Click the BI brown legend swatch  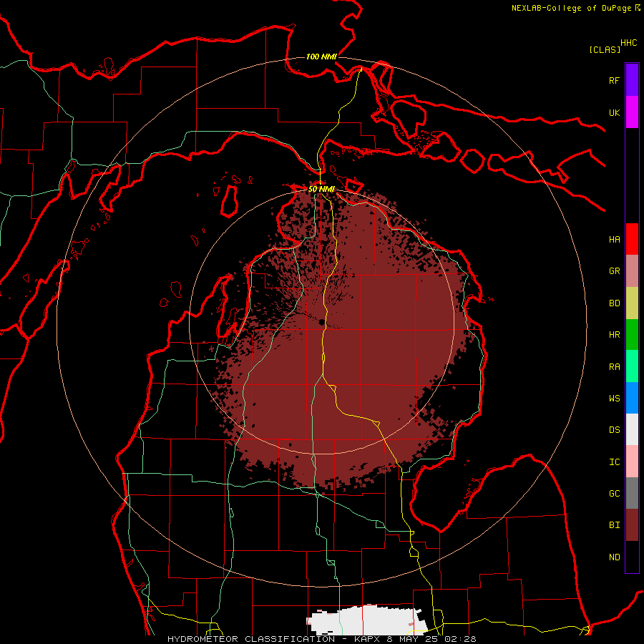pyautogui.click(x=632, y=525)
